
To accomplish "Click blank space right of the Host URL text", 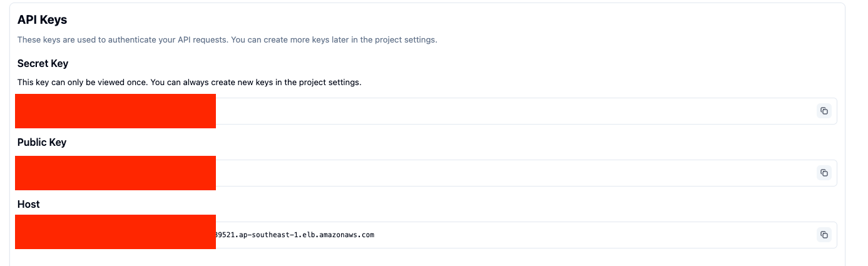I will 563,235.
